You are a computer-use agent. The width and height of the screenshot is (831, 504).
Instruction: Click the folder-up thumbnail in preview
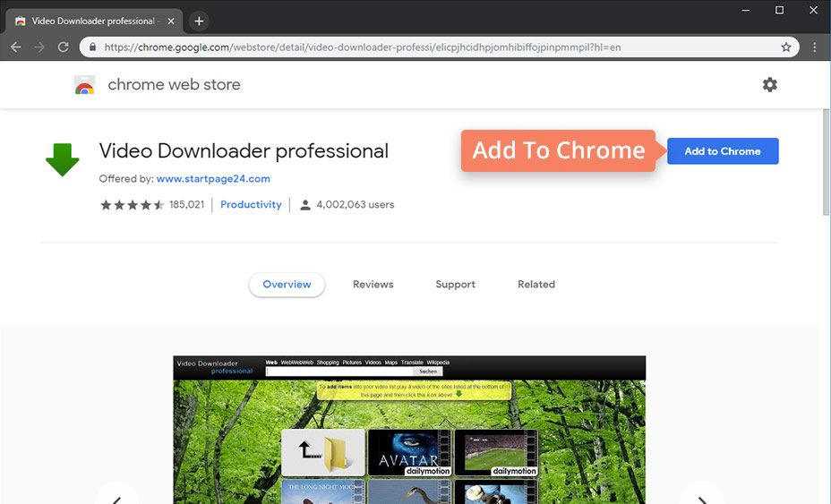pos(322,452)
